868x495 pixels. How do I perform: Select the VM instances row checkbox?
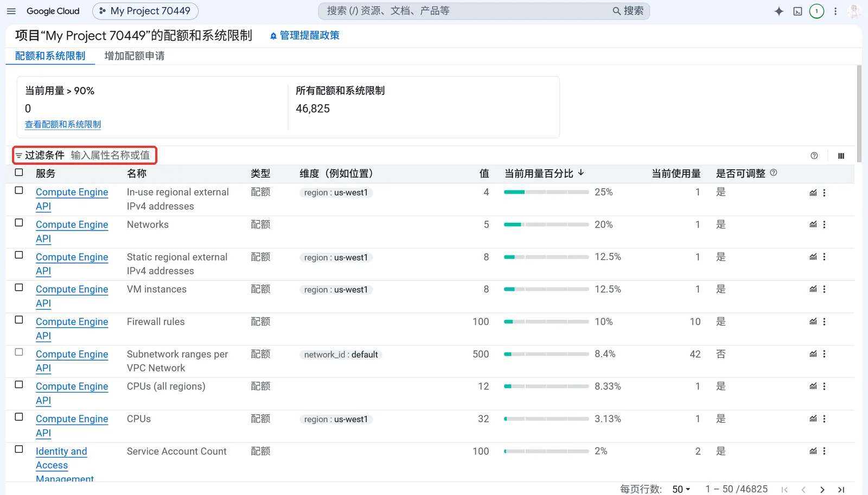(x=19, y=287)
